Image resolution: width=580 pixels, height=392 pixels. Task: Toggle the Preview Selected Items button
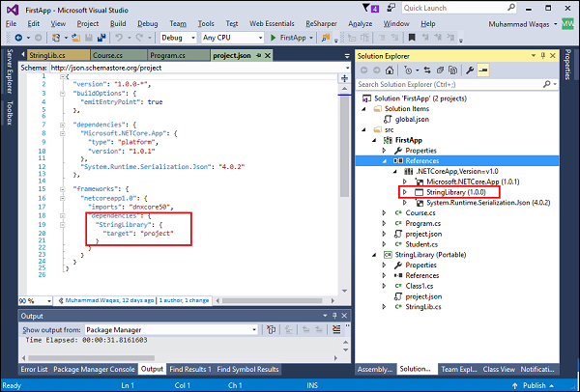coord(483,70)
